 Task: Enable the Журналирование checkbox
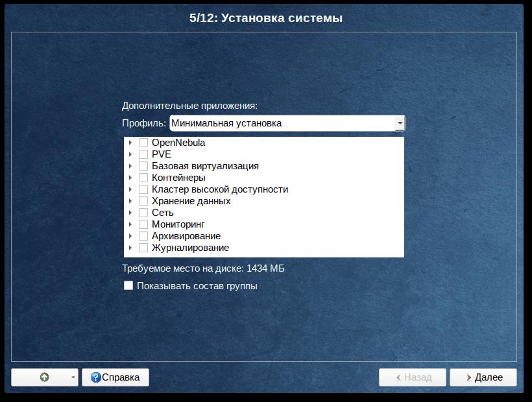click(x=143, y=248)
